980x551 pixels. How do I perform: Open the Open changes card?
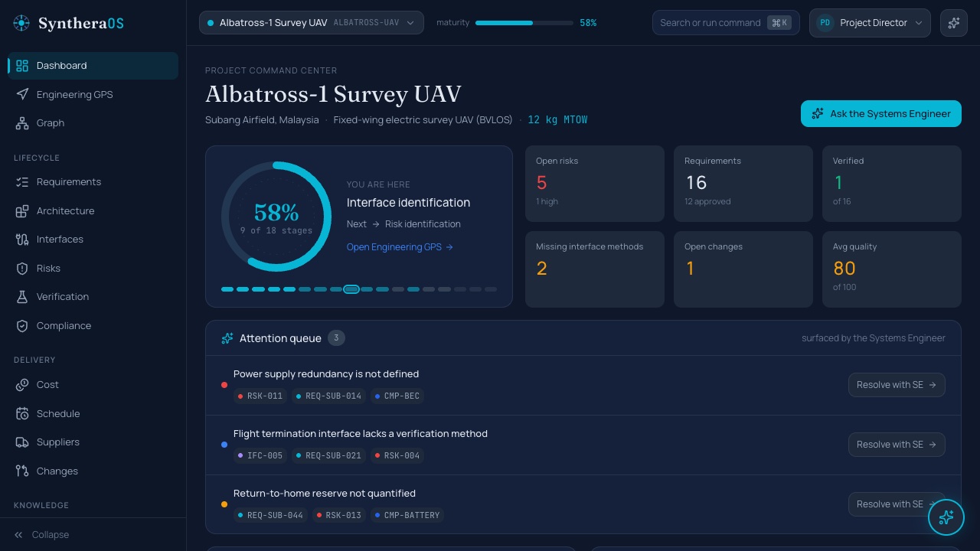[x=743, y=269]
